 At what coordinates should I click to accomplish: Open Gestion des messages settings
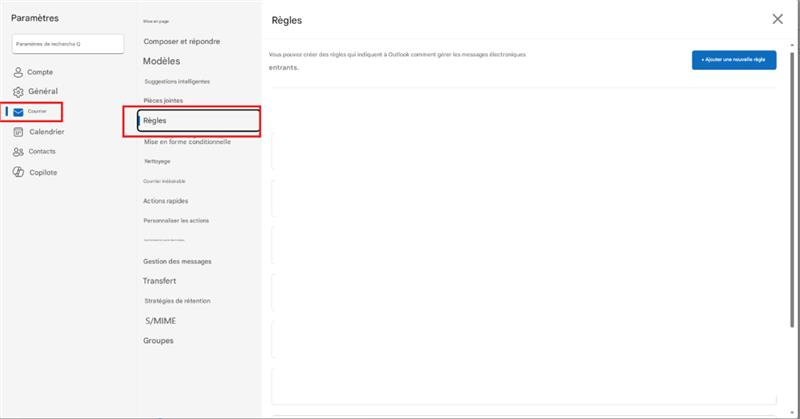(x=177, y=261)
